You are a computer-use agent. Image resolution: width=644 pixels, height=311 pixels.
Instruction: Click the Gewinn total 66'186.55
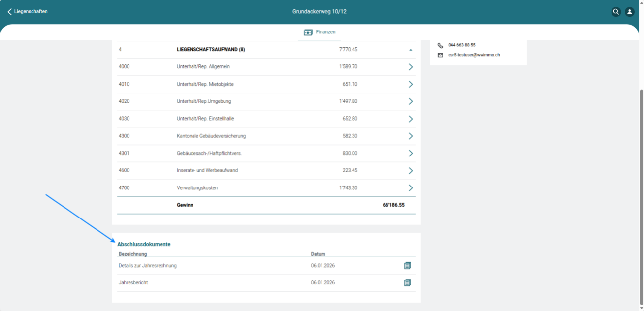click(393, 205)
